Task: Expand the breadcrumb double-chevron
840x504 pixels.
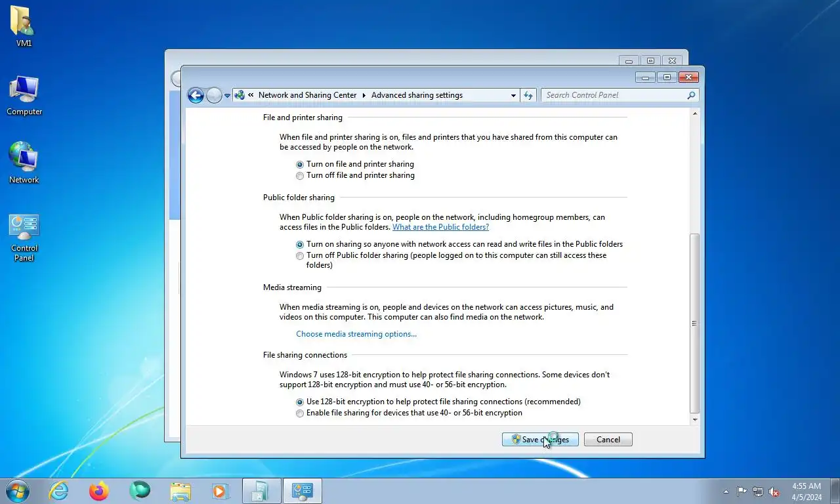Action: (x=251, y=95)
